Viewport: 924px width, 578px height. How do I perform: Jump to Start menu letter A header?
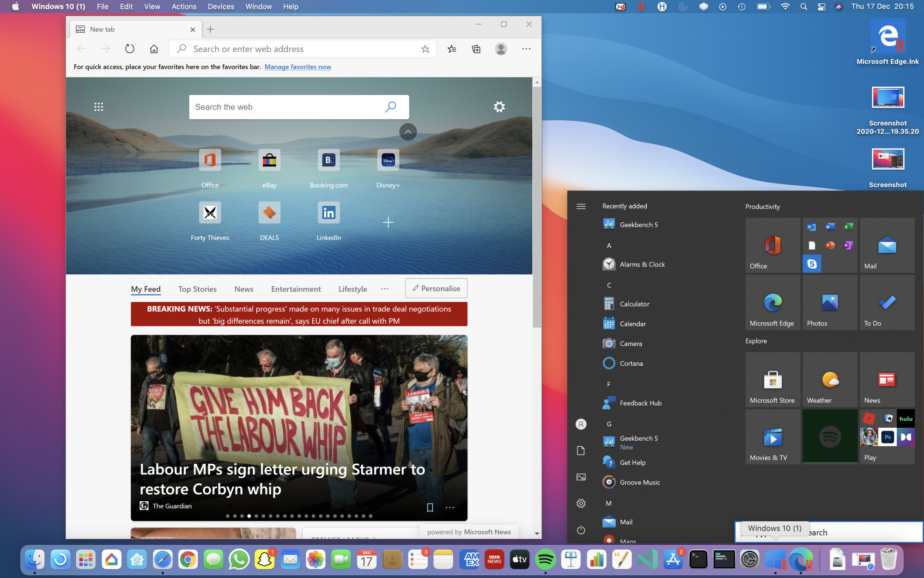[608, 246]
